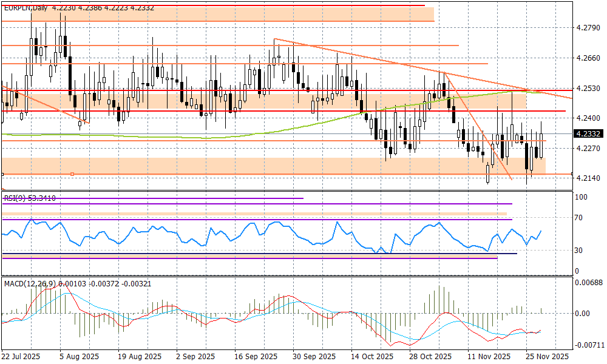The width and height of the screenshot is (607, 364).
Task: Select the 16 Sep 2025 date label
Action: tap(255, 356)
